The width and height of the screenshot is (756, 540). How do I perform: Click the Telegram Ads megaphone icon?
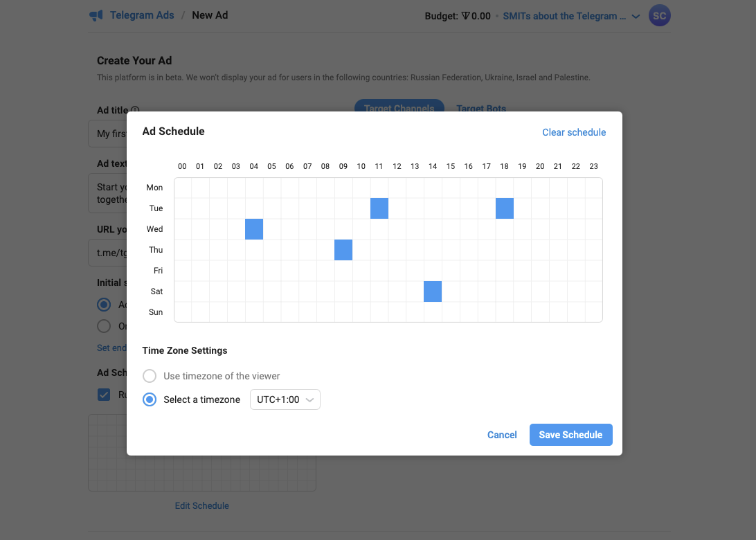tap(96, 15)
